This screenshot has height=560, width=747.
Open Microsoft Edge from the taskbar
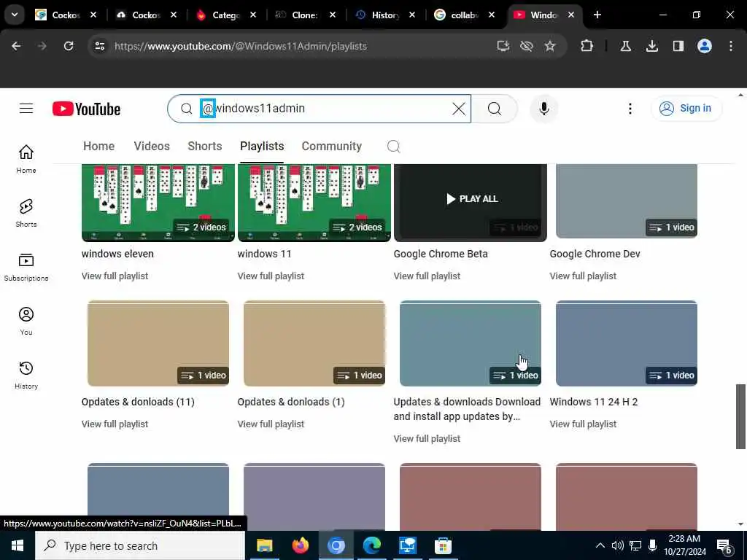(x=372, y=545)
